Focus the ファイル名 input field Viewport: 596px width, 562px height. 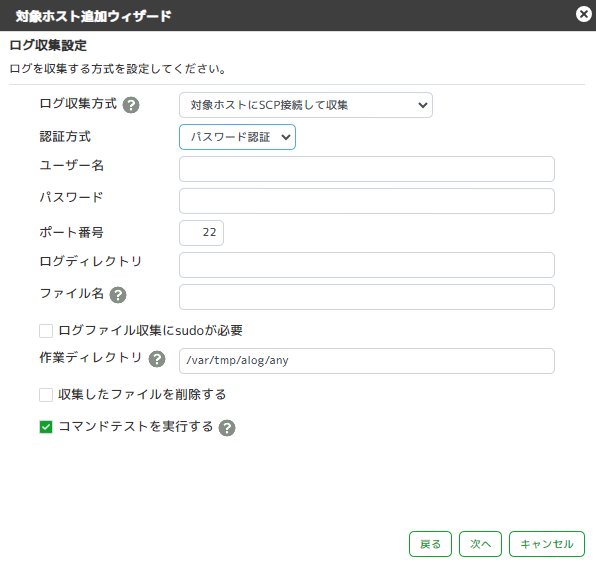tap(367, 297)
